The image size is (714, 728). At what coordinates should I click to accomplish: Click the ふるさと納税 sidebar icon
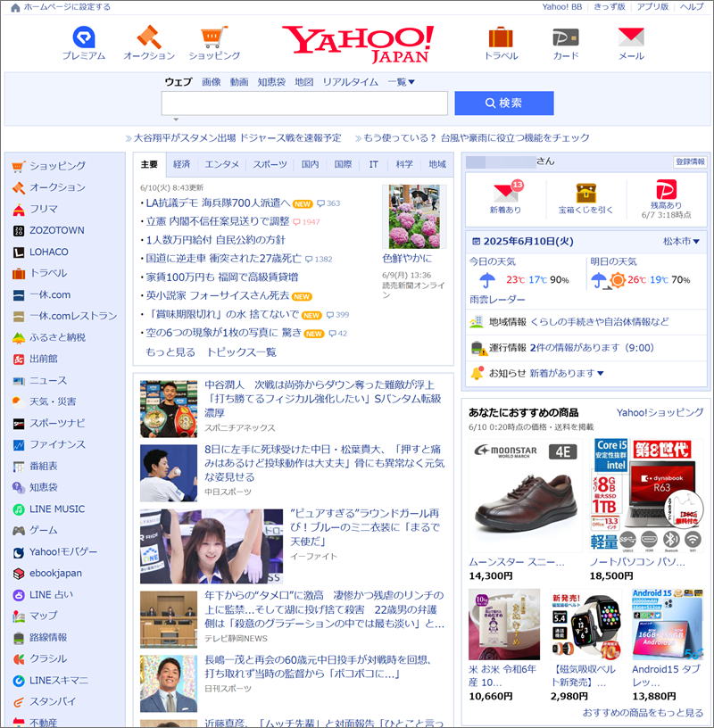click(19, 338)
